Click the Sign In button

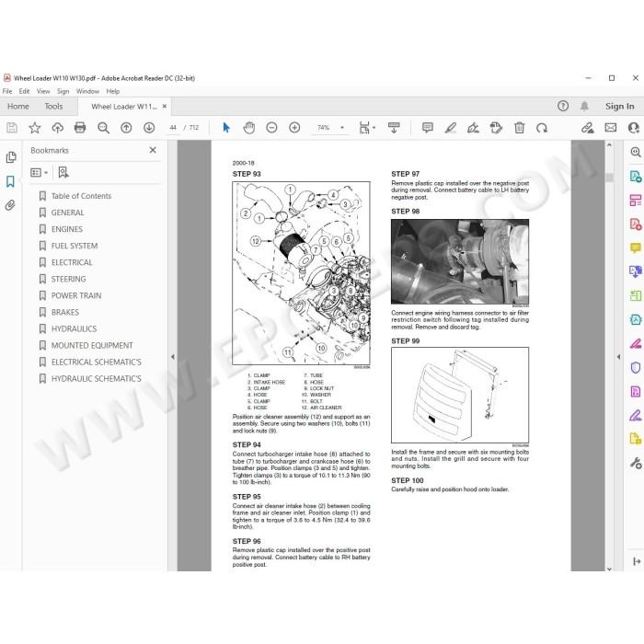click(619, 107)
